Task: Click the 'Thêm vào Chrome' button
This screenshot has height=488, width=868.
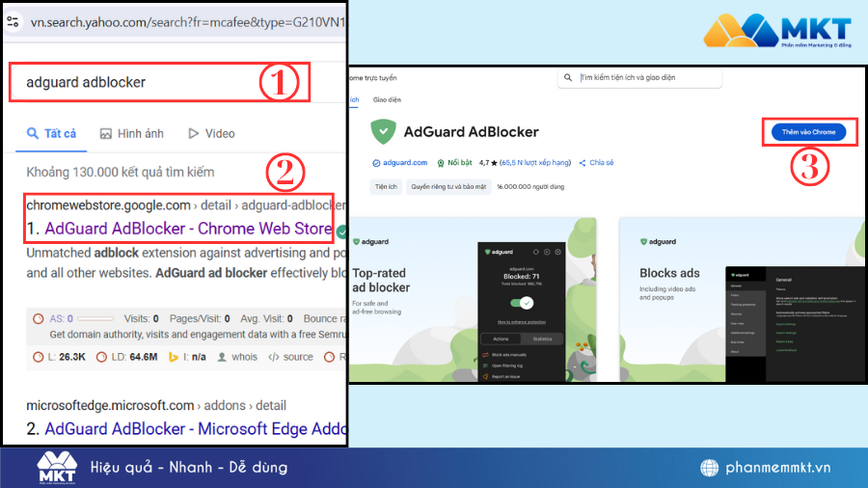Action: (x=809, y=132)
